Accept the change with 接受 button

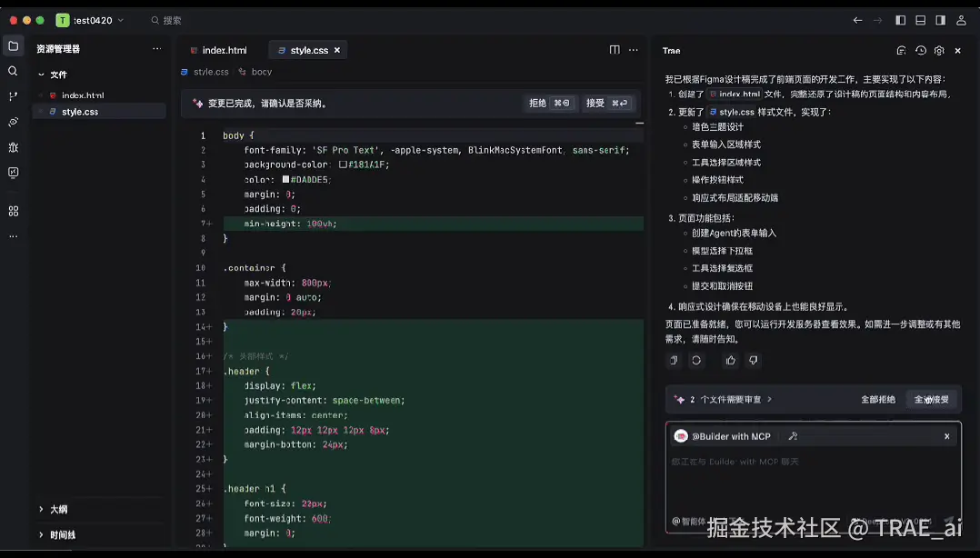click(x=607, y=103)
